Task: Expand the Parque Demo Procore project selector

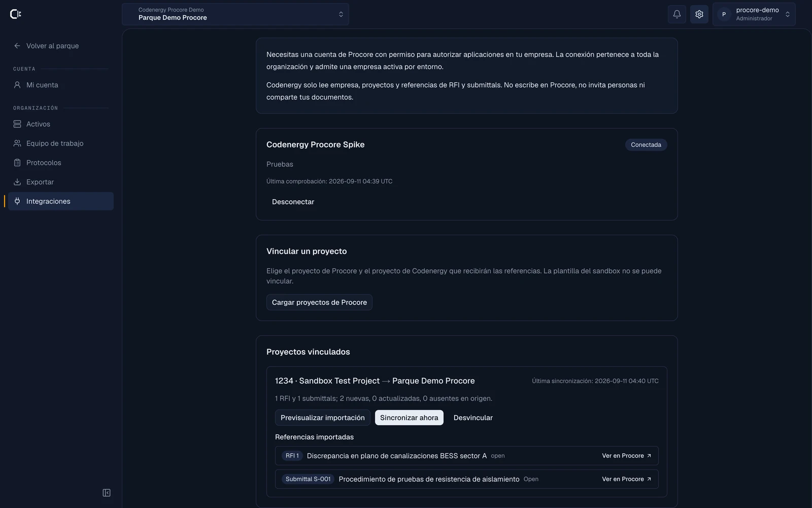Action: coord(235,14)
